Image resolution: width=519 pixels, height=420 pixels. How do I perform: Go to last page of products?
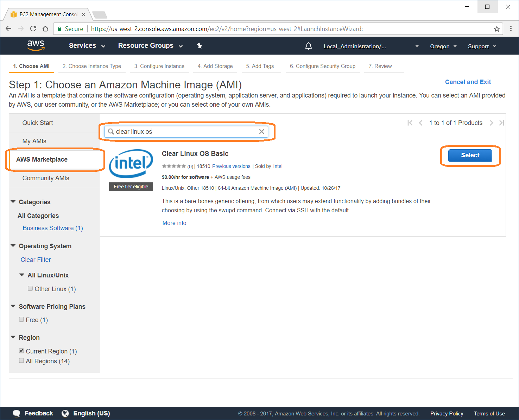pos(502,123)
